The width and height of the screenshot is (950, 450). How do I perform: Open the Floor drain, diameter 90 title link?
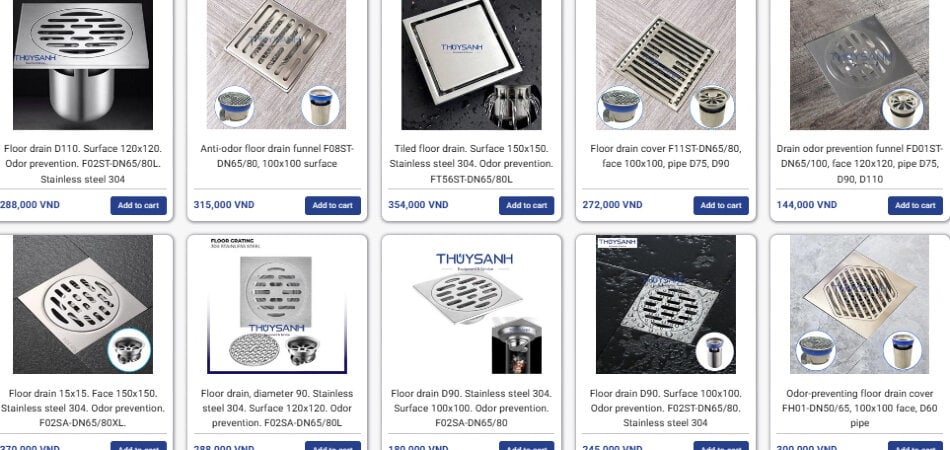(x=276, y=408)
